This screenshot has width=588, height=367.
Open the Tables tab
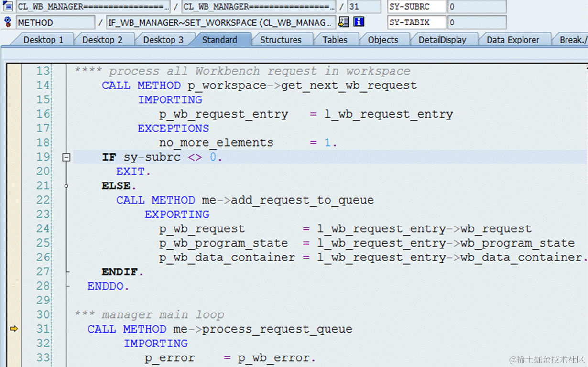[x=335, y=40]
